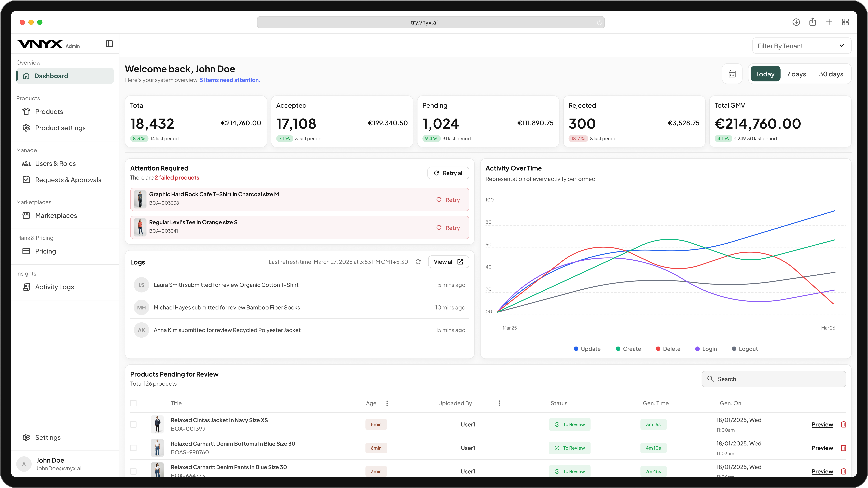Check the Relaxed Cintas Jacket row checkbox
The image size is (868, 488).
(x=133, y=424)
